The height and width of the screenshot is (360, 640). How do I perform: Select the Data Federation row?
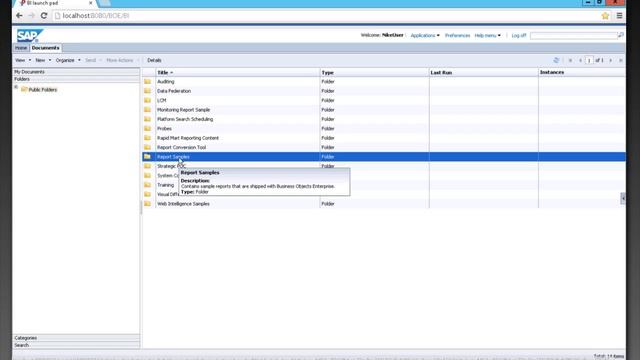[x=384, y=91]
